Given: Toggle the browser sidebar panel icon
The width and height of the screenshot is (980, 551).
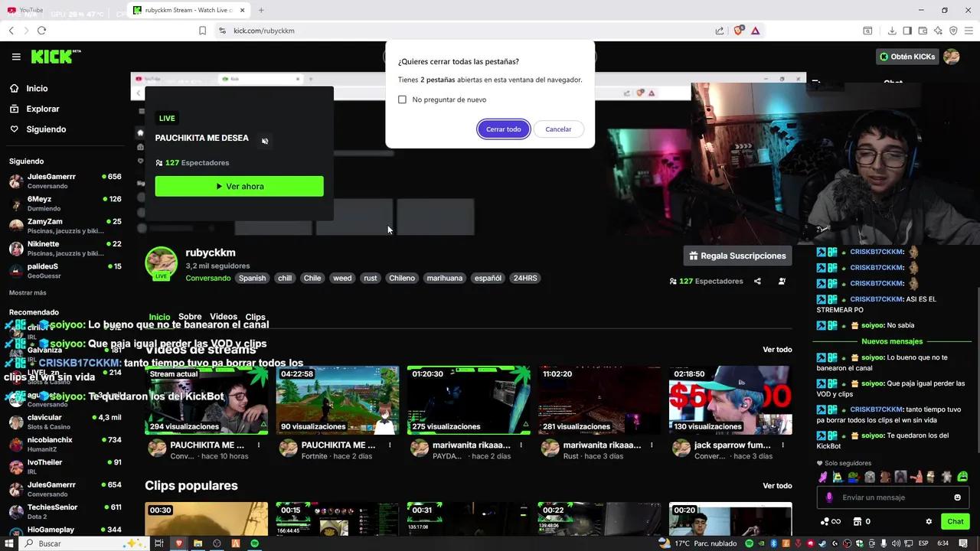Looking at the screenshot, I should [x=907, y=31].
